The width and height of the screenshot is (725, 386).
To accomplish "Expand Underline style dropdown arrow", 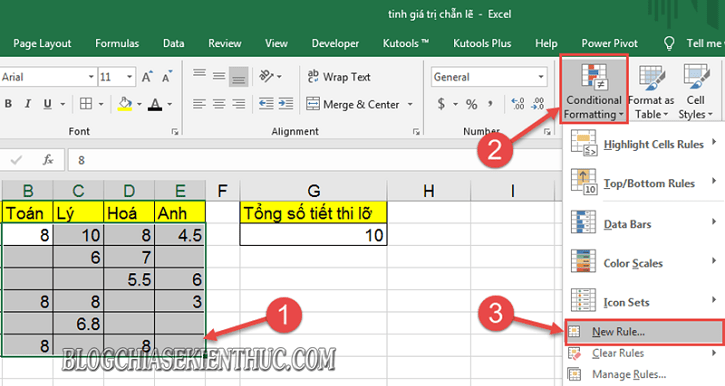I will (62, 104).
